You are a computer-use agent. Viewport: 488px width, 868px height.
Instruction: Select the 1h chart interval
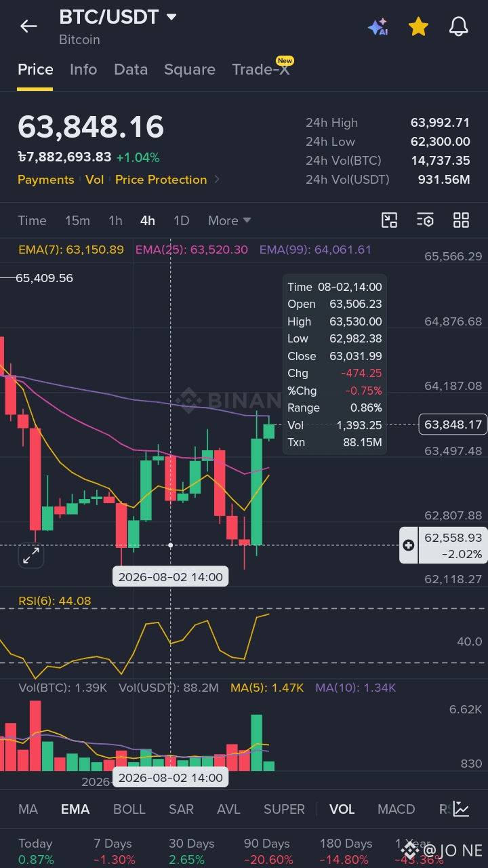coord(115,220)
